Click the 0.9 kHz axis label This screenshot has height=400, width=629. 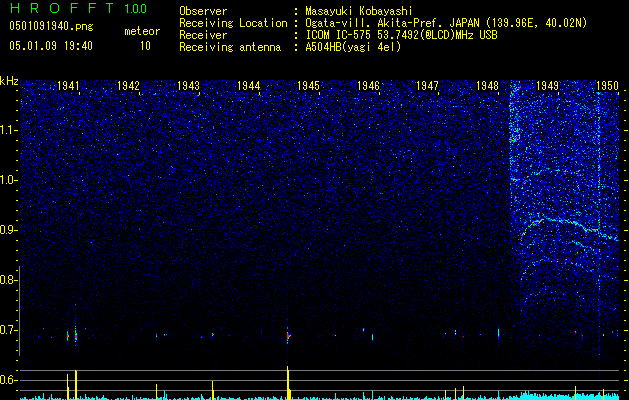point(9,230)
